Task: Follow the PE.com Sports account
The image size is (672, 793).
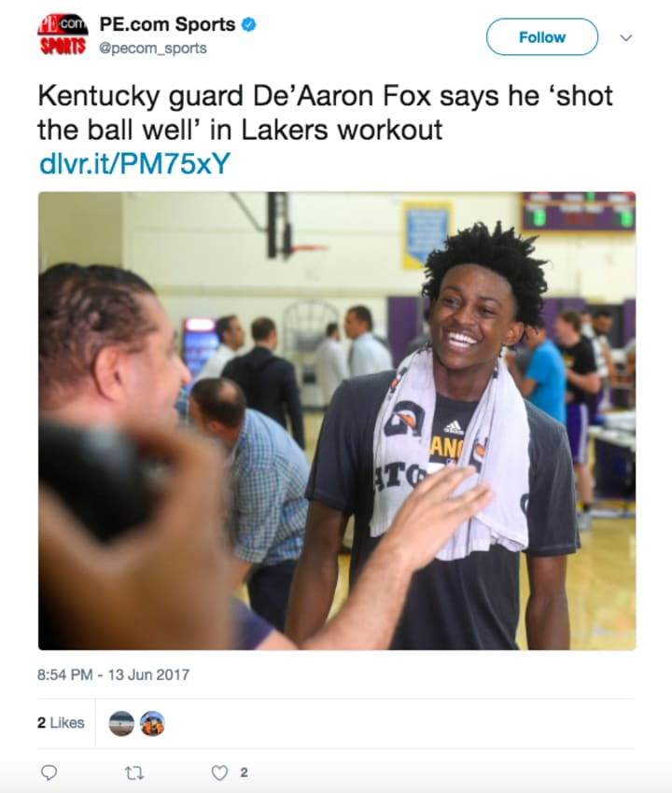Action: coord(542,37)
